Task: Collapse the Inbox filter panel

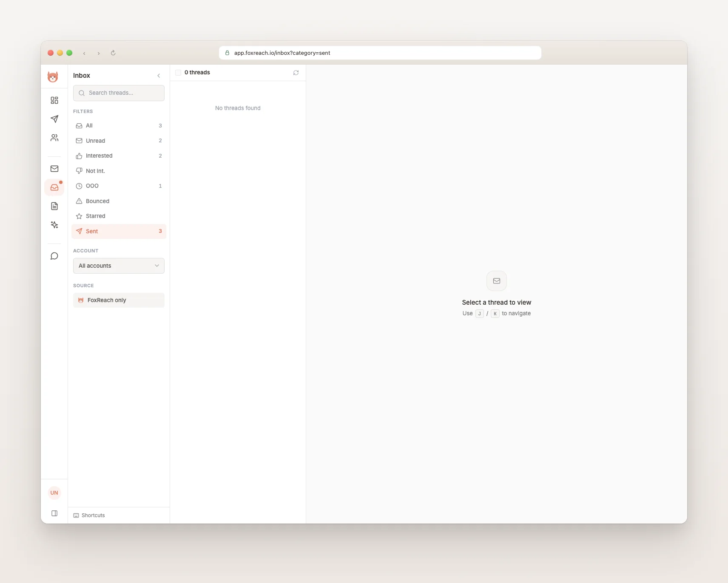Action: 159,76
